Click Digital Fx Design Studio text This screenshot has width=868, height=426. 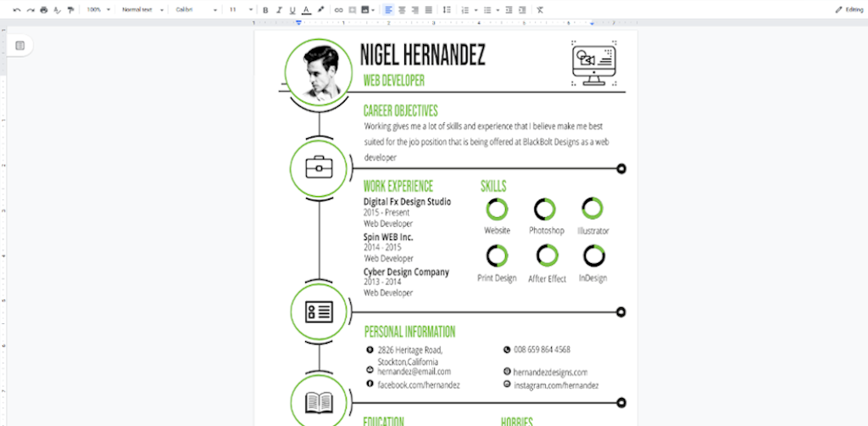[x=408, y=202]
